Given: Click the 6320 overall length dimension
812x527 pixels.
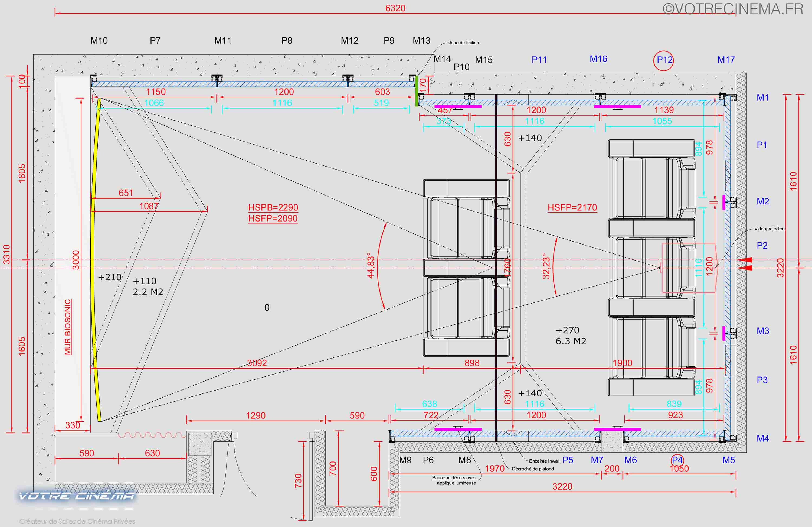Looking at the screenshot, I should pos(395,8).
